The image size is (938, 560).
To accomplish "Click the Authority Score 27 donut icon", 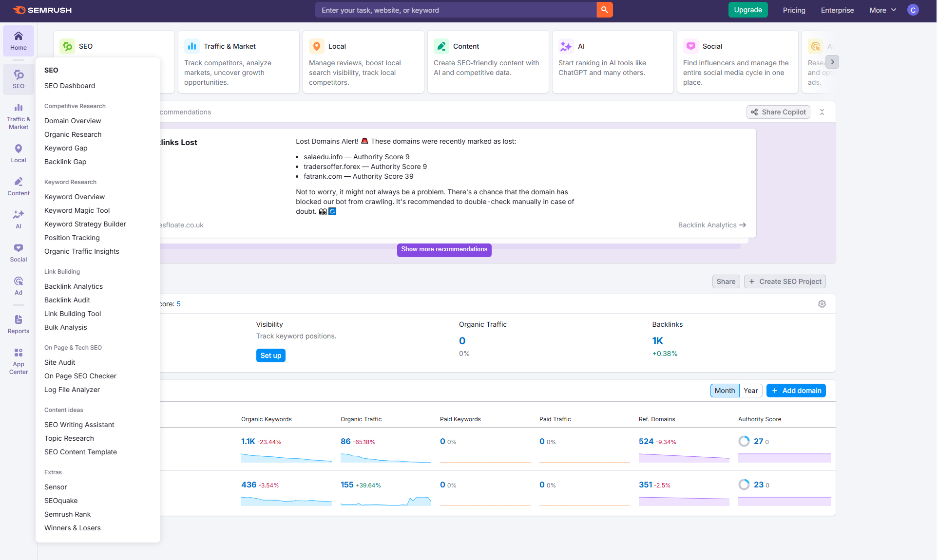I will tap(744, 441).
